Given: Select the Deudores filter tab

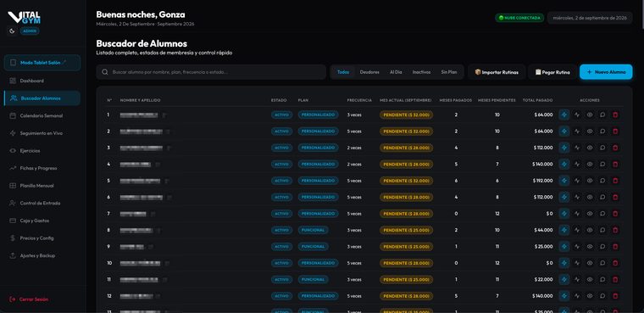Looking at the screenshot, I should [369, 72].
